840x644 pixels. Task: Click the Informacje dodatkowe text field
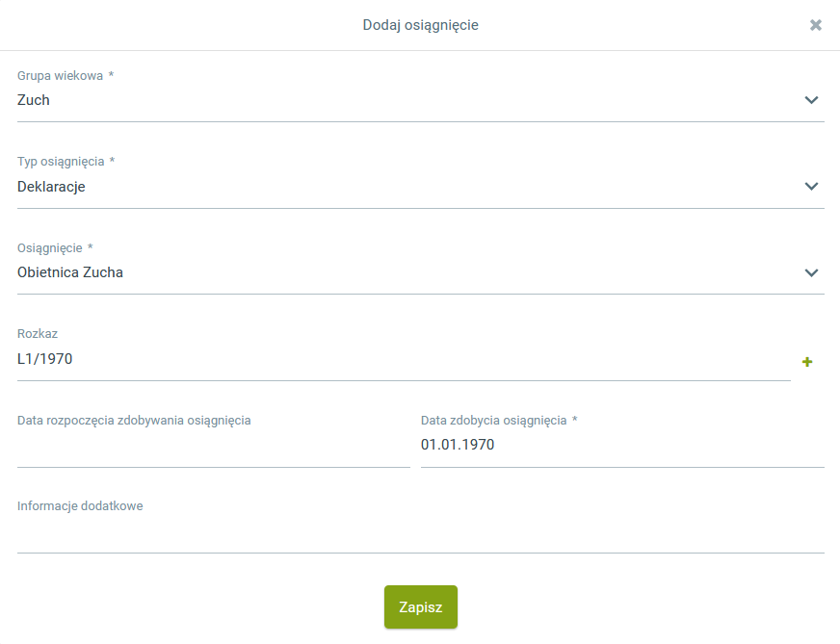pyautogui.click(x=420, y=532)
